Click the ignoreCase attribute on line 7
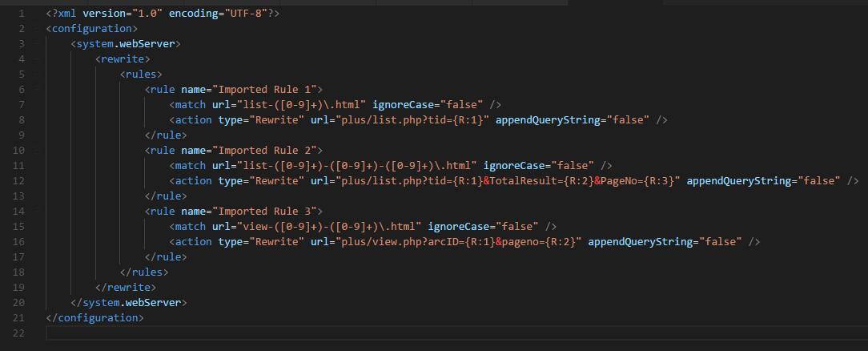Screen dimensions: 868x351 [403, 105]
